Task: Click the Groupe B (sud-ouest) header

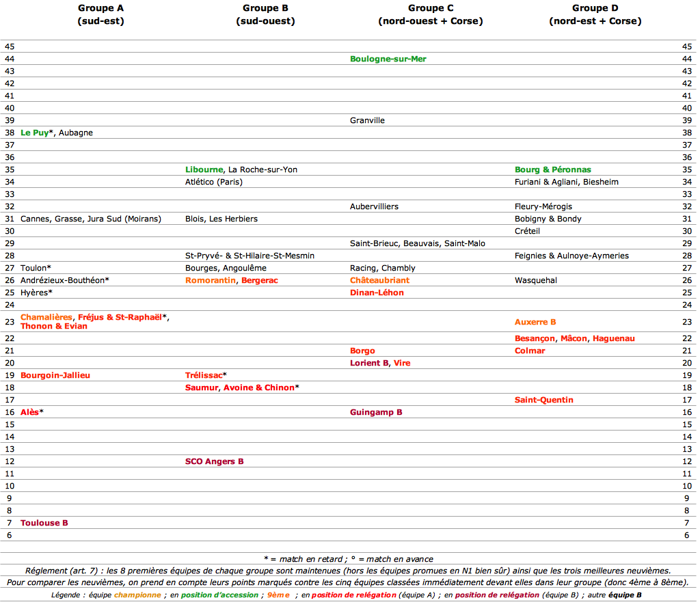Action: point(266,14)
